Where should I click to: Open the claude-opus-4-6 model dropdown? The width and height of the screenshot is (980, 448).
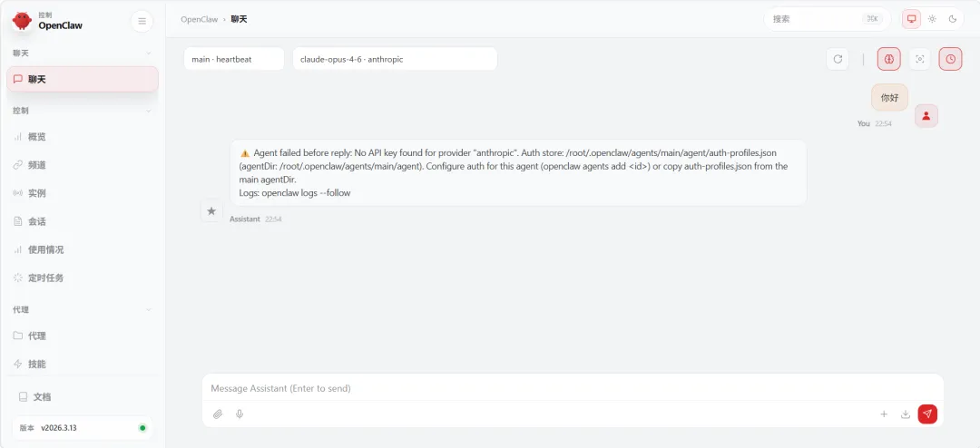pos(395,59)
